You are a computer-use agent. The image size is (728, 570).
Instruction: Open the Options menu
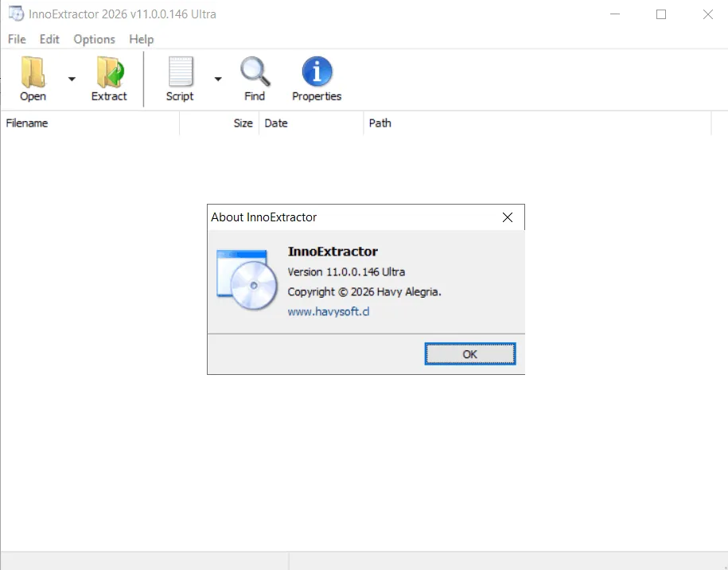pyautogui.click(x=94, y=39)
